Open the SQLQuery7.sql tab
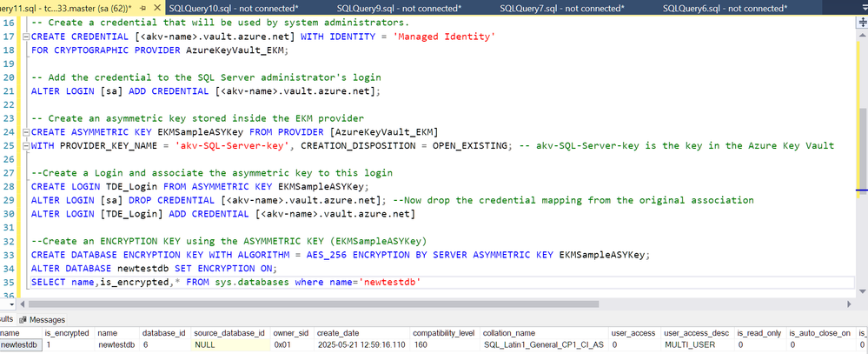 tap(562, 9)
